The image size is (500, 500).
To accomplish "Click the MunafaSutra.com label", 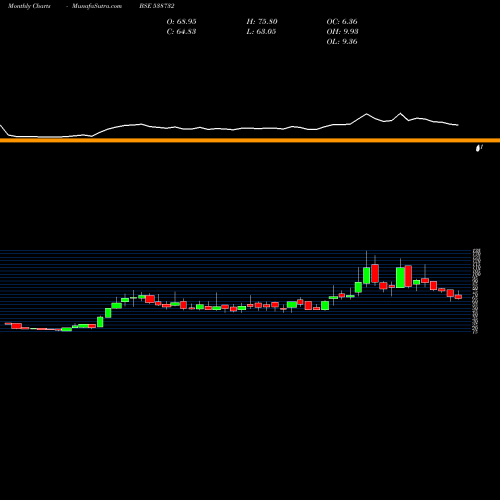I will [97, 6].
